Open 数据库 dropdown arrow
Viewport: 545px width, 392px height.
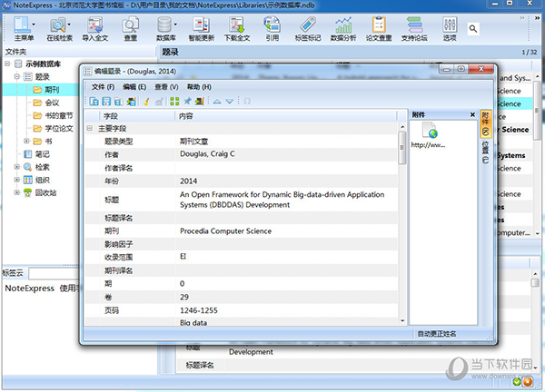(x=175, y=24)
